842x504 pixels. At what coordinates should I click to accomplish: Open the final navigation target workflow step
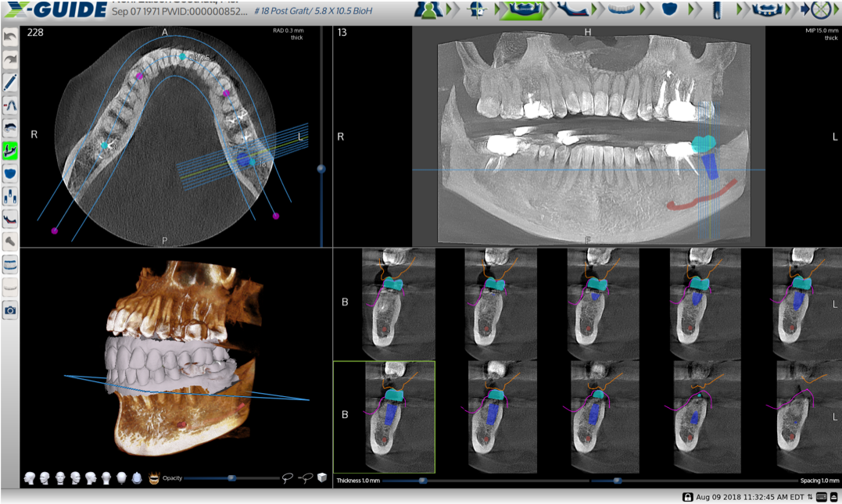pos(819,9)
